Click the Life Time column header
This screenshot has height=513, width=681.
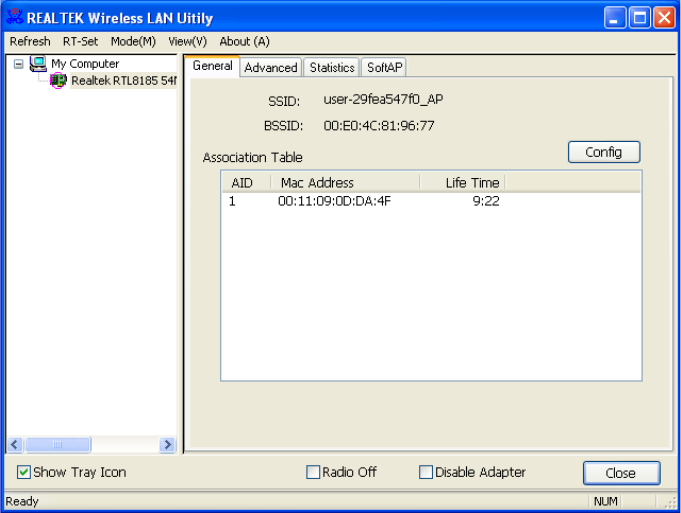click(463, 182)
